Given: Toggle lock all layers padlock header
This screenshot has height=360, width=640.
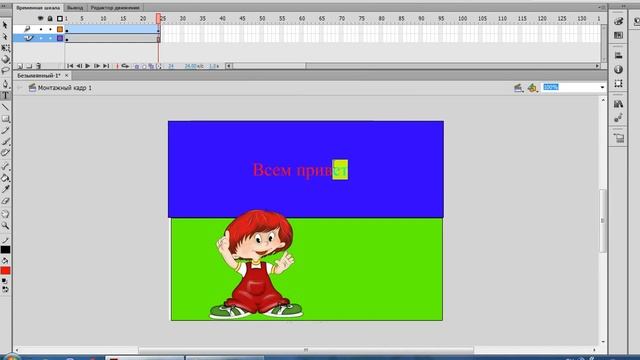Looking at the screenshot, I should [x=50, y=19].
